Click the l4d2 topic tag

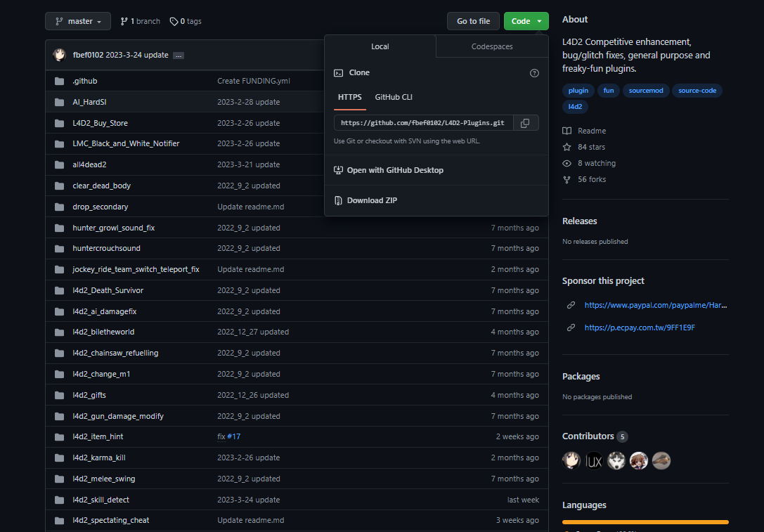click(x=575, y=107)
